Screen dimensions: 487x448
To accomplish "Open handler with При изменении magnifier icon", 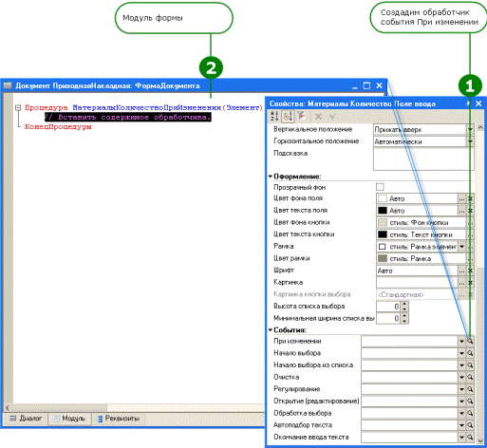I will [470, 341].
